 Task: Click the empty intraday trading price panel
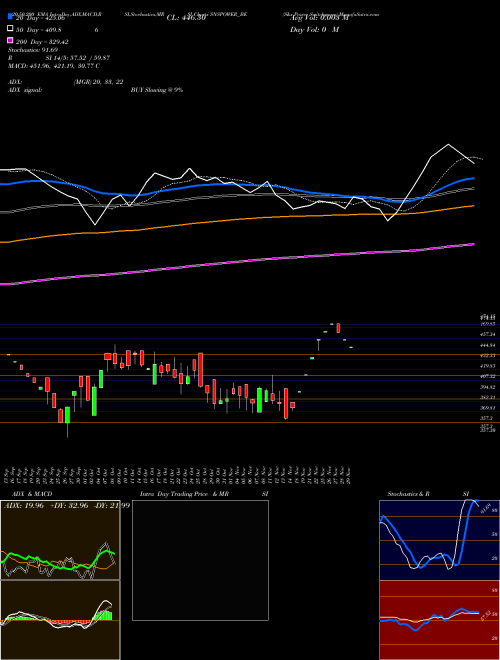pyautogui.click(x=200, y=560)
